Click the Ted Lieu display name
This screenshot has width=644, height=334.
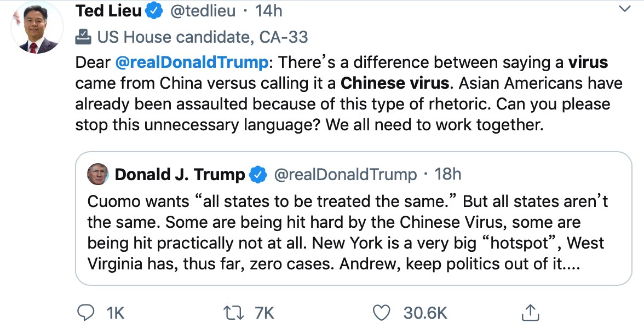point(108,11)
